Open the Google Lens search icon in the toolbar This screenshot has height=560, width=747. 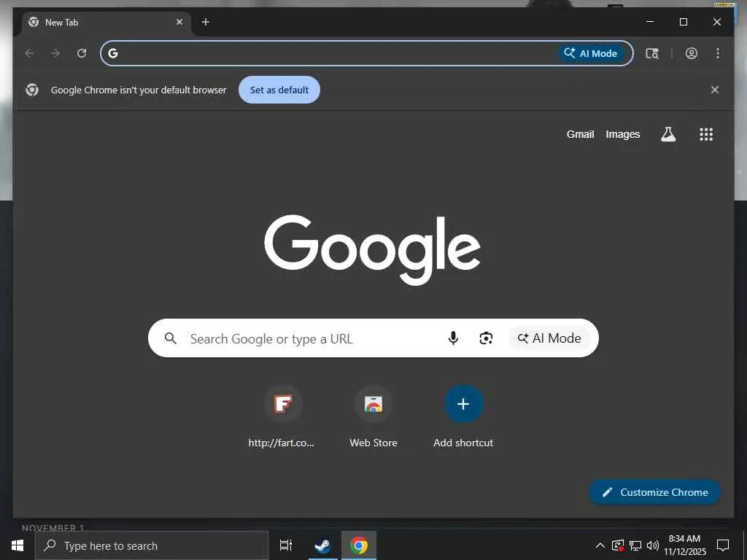click(x=652, y=53)
